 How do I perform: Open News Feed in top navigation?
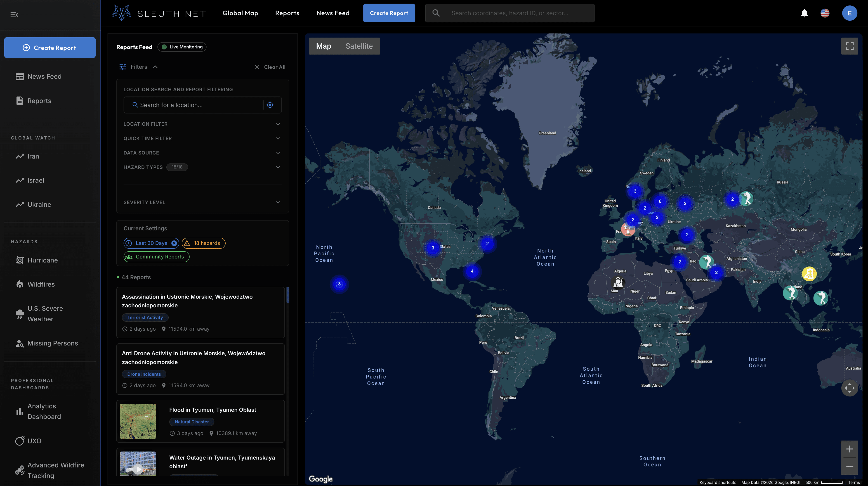333,13
